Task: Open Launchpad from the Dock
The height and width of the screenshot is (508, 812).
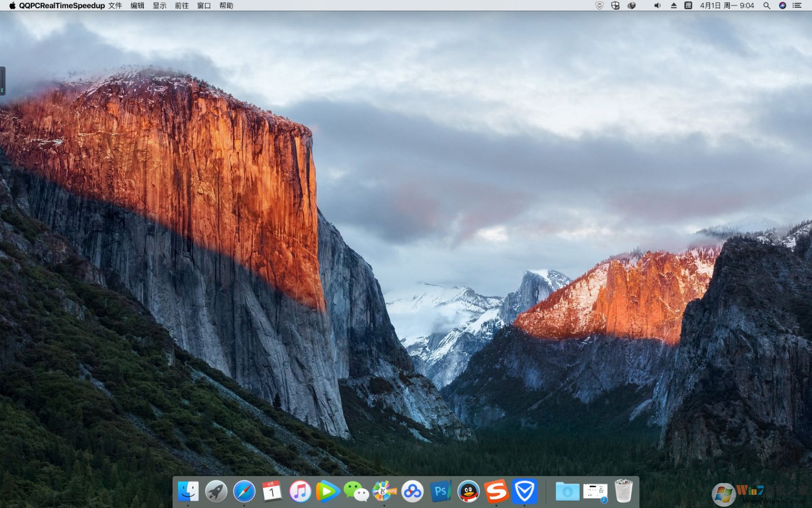Action: [216, 491]
